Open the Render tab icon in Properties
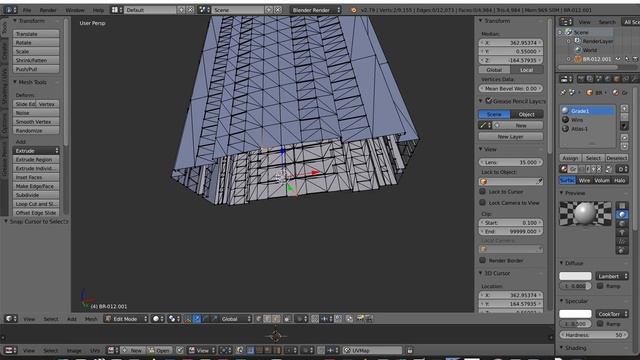Viewport: 640px width, 360px height. click(x=581, y=79)
